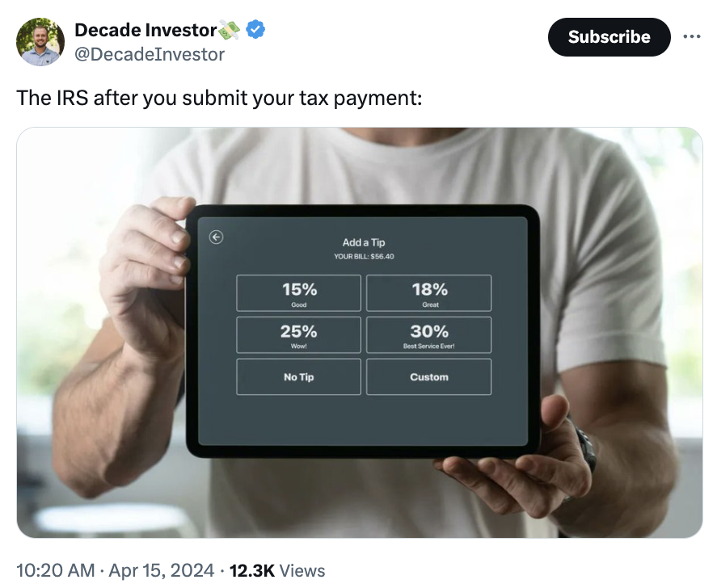
Task: Select the No Tip option
Action: point(298,376)
